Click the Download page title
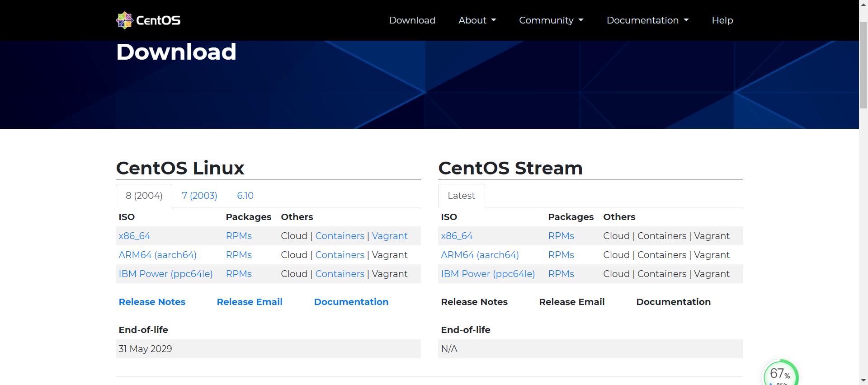 [176, 52]
